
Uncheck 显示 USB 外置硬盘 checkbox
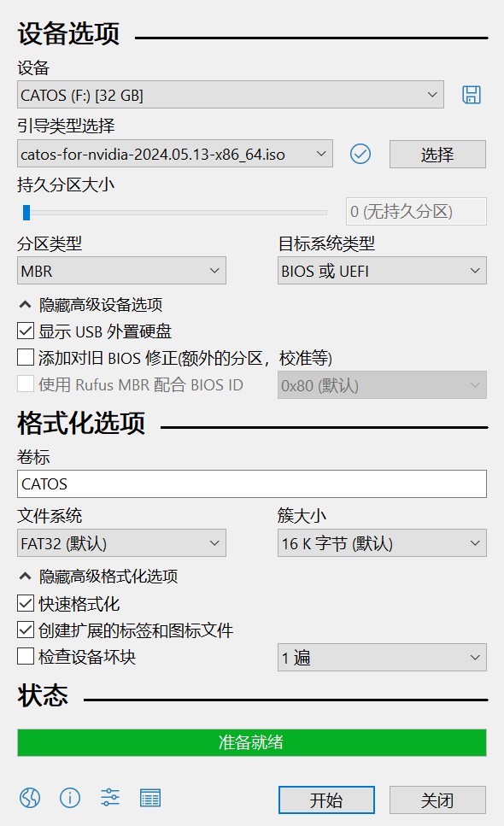(26, 331)
